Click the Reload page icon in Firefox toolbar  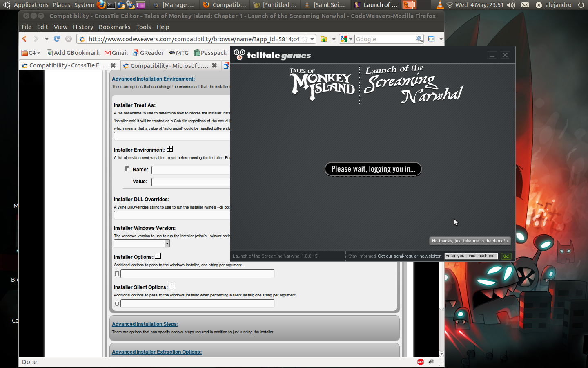(x=57, y=39)
